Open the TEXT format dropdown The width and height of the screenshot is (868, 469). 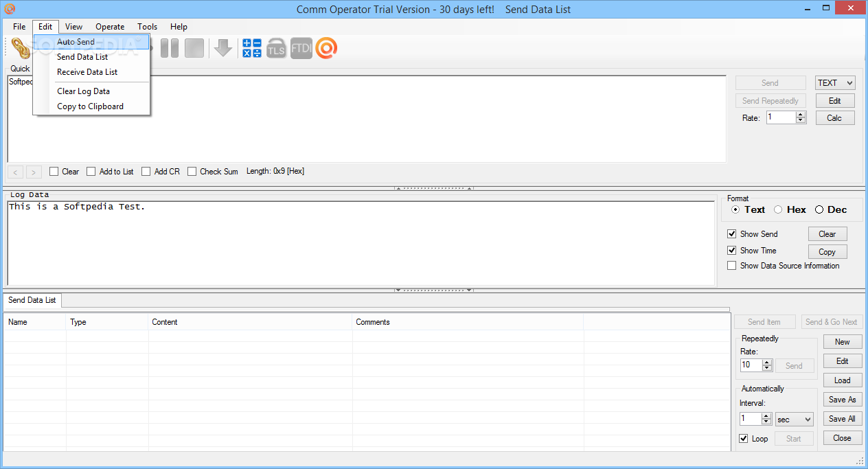click(835, 83)
